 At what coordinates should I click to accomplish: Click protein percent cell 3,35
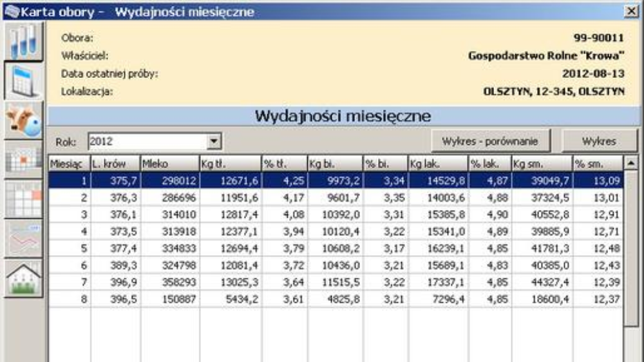click(386, 198)
